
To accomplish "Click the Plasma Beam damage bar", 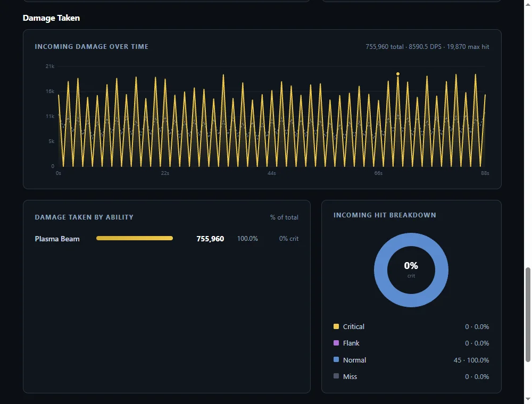I will click(135, 238).
